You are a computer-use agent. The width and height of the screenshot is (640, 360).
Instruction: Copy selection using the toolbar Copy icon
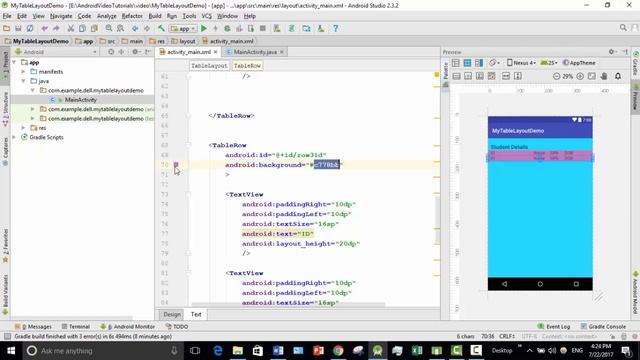(82, 29)
